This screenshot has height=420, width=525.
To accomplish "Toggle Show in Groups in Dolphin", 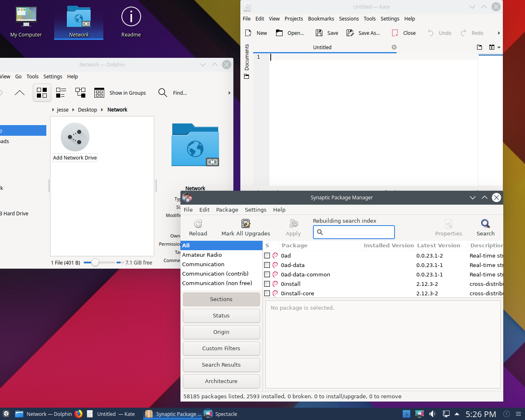I will tap(120, 93).
